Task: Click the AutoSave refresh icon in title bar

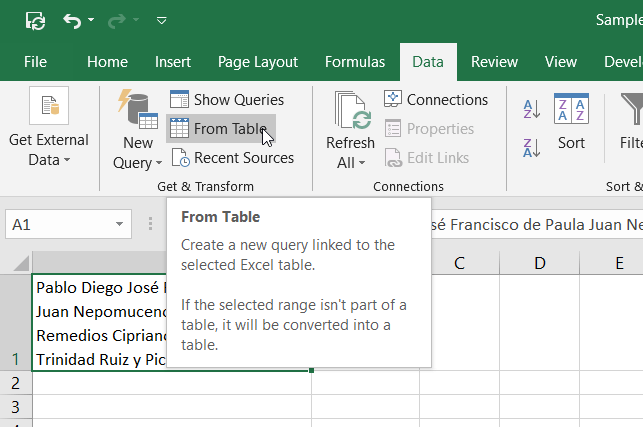Action: click(35, 21)
